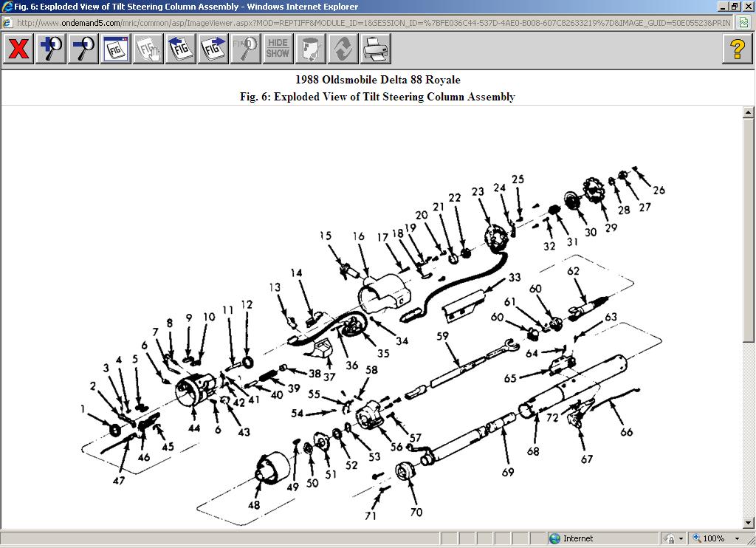Click the paint bucket toolbar icon
This screenshot has width=756, height=548.
coord(311,48)
